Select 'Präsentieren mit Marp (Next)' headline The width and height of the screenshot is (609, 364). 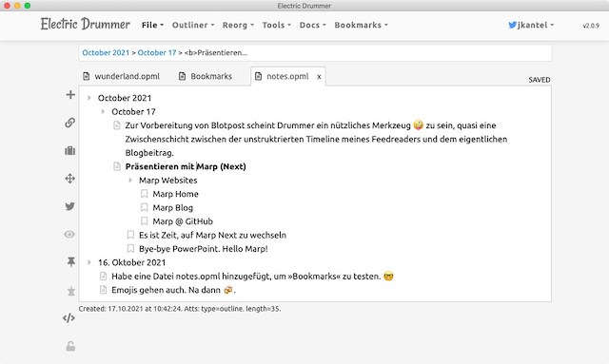(186, 166)
